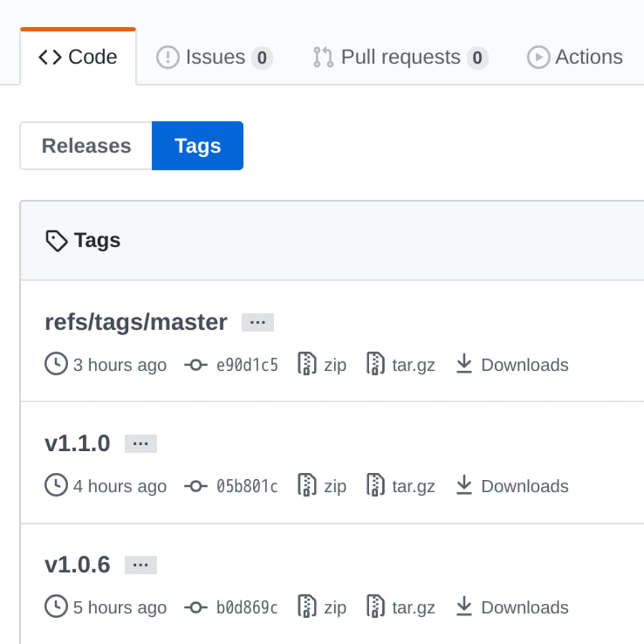This screenshot has height=644, width=644.
Task: View commit b0d869c
Action: tap(247, 608)
